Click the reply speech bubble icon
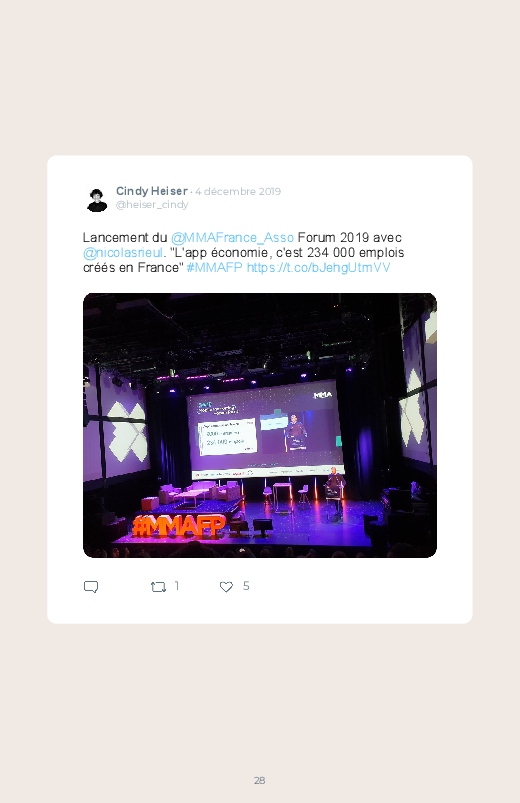The height and width of the screenshot is (803, 520). (91, 587)
